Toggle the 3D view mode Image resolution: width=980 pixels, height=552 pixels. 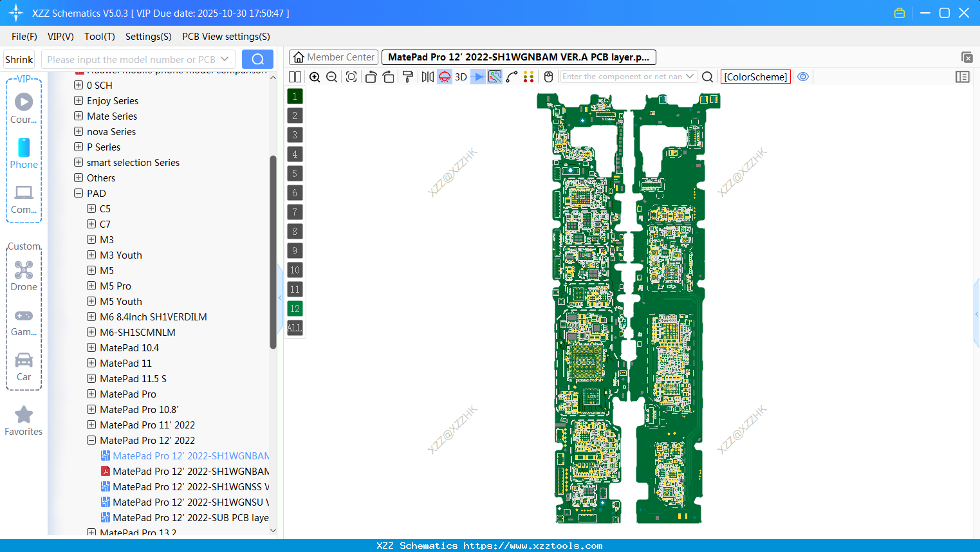(461, 77)
